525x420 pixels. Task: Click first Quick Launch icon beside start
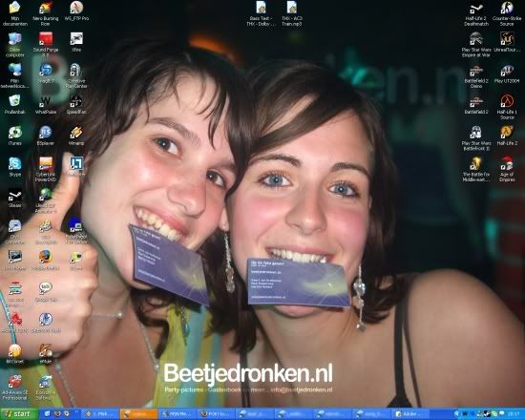pyautogui.click(x=47, y=414)
